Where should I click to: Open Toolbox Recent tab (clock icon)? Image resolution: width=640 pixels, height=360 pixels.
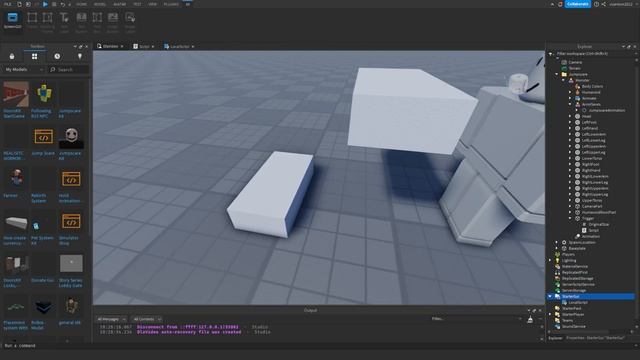57,56
